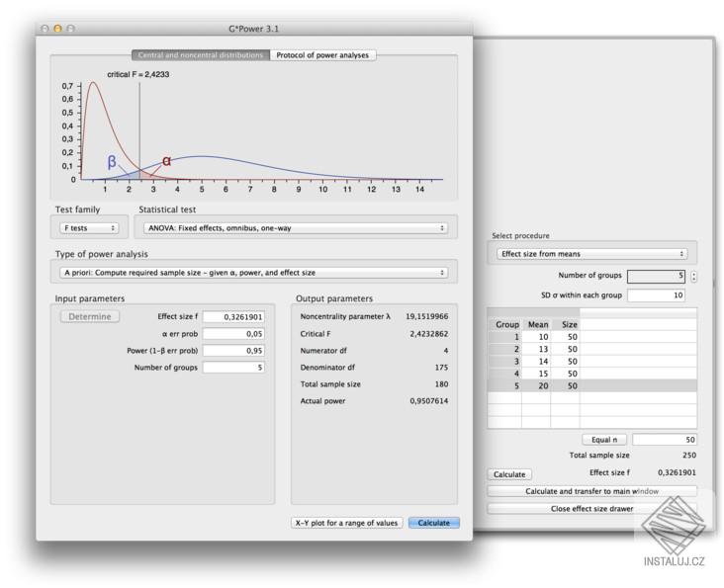Image resolution: width=724 pixels, height=588 pixels.
Task: Click the Determine button
Action: pyautogui.click(x=90, y=317)
